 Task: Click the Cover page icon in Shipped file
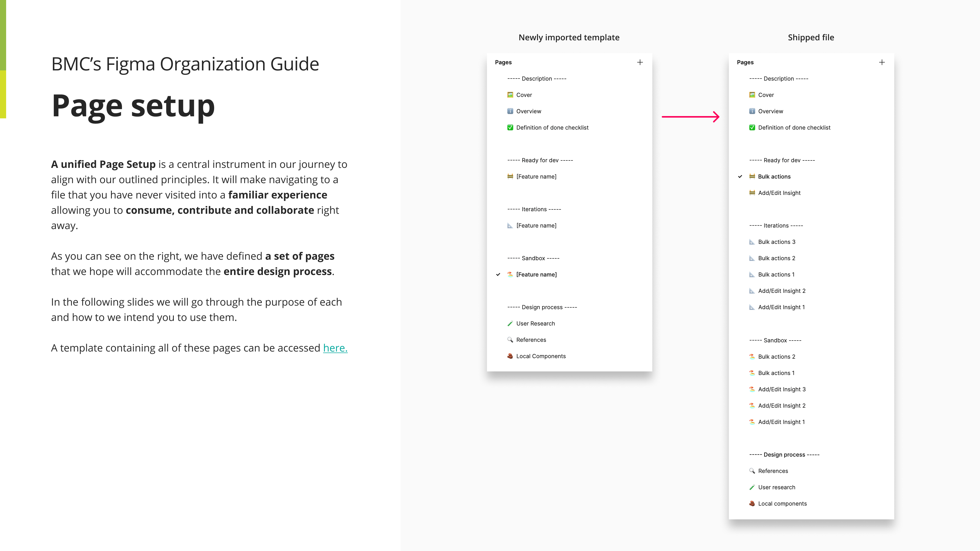tap(752, 95)
